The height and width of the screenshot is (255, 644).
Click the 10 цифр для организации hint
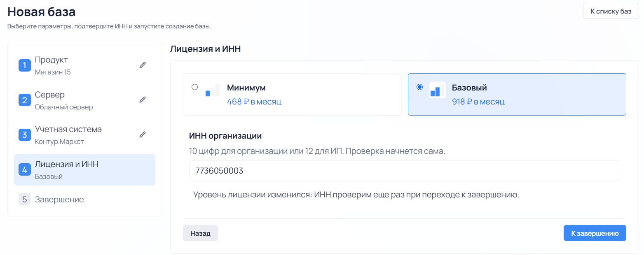[x=317, y=151]
